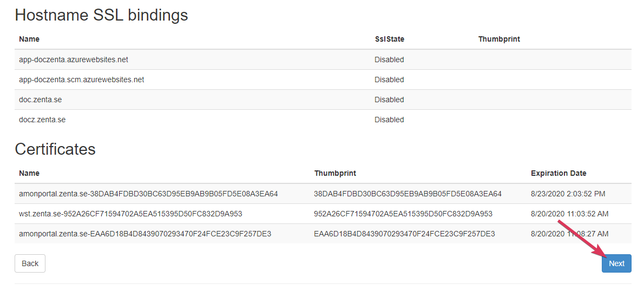Click the bindings Thumbprint column header
The height and width of the screenshot is (291, 644).
499,39
